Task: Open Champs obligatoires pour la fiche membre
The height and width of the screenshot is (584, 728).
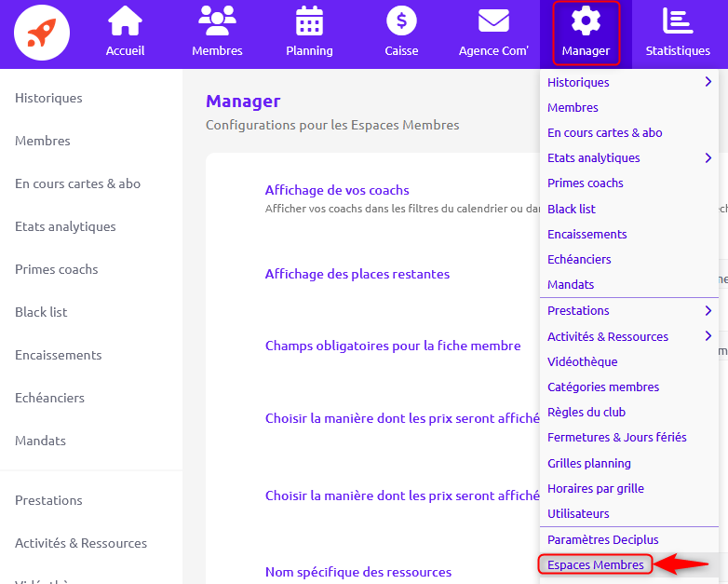Action: click(393, 346)
